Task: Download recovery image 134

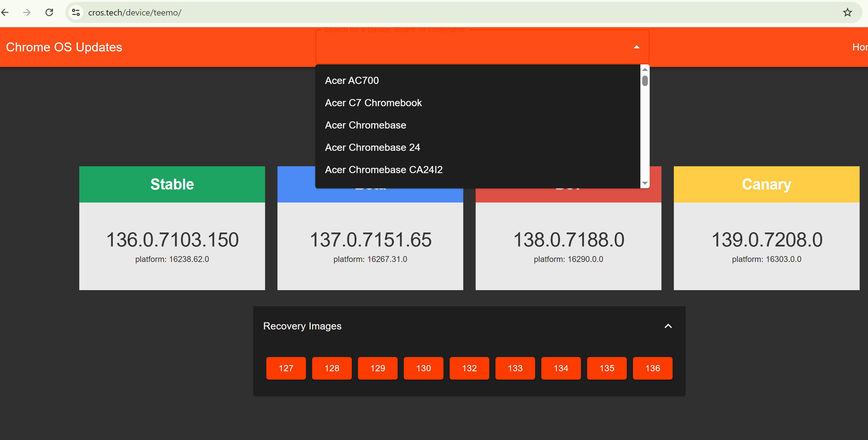Action: 561,368
